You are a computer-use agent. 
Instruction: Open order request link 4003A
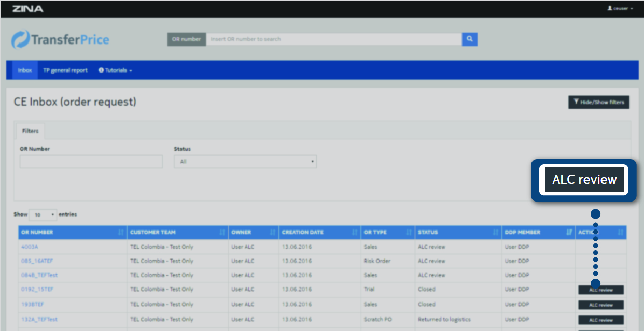click(x=30, y=247)
